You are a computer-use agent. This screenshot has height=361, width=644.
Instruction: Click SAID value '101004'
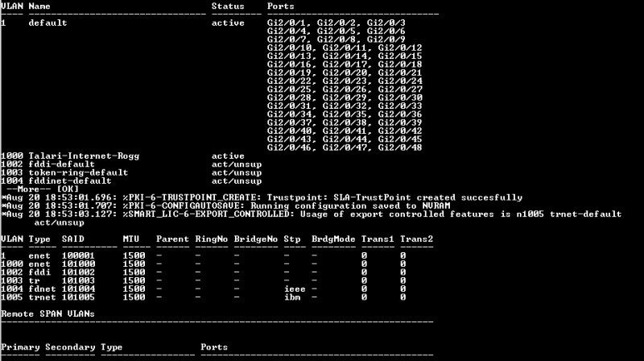[78, 289]
